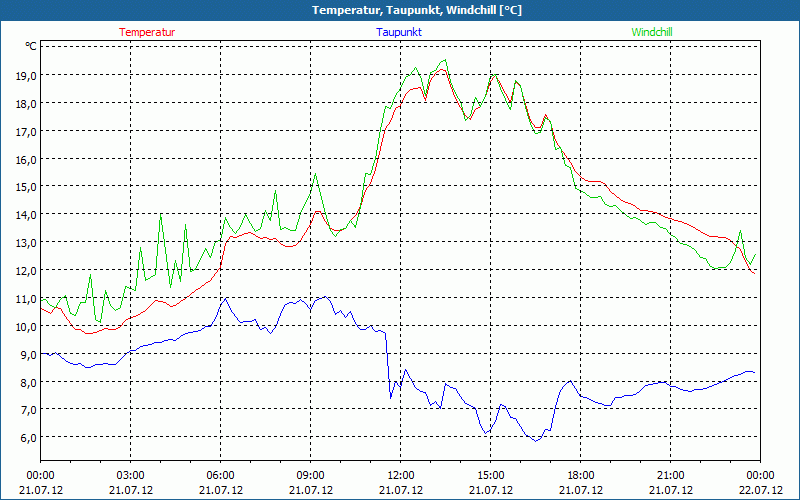Click the '18,0' y-axis value
800x500 pixels.
(26, 104)
